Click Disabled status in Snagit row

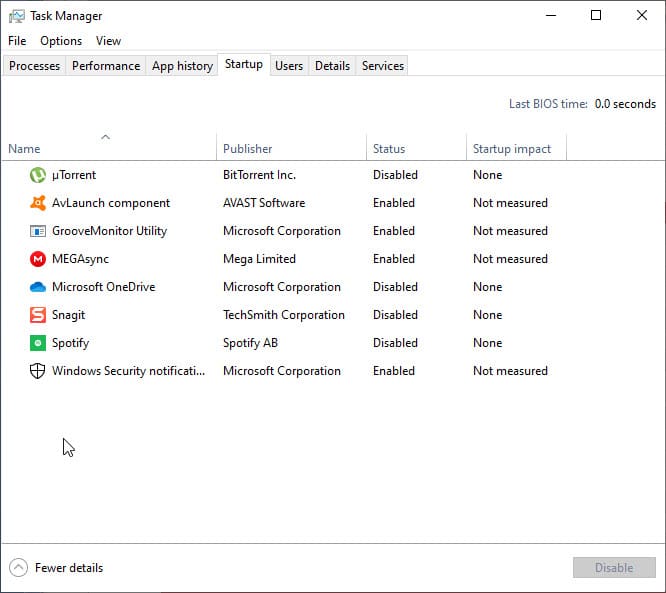coord(395,315)
